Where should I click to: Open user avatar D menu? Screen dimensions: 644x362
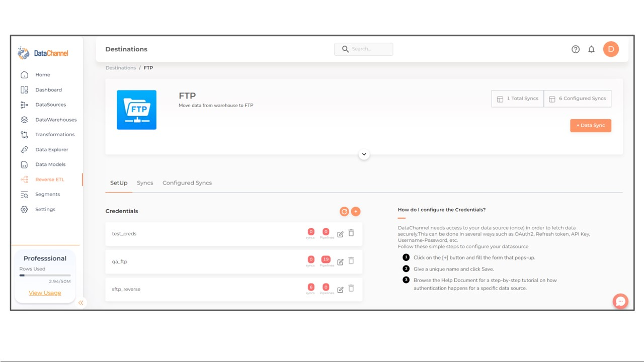pos(611,49)
